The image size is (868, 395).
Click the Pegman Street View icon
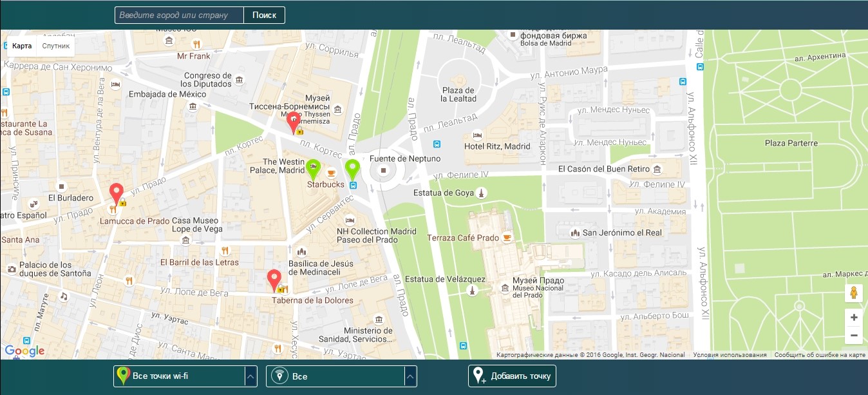(x=854, y=293)
